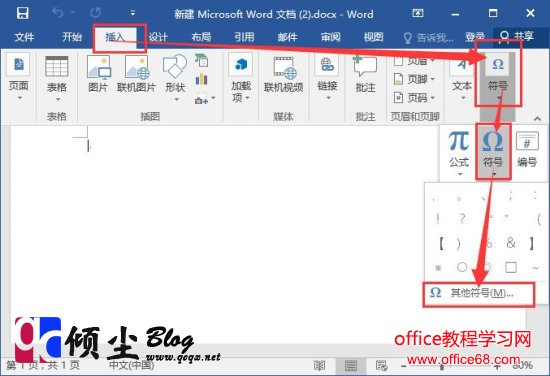550x376 pixels.
Task: Click the 联机视频 online video icon
Action: [284, 74]
